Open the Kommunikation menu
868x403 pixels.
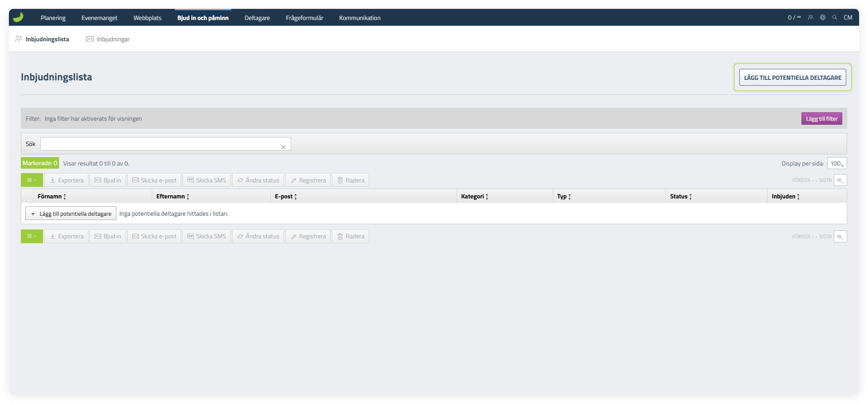click(x=360, y=18)
